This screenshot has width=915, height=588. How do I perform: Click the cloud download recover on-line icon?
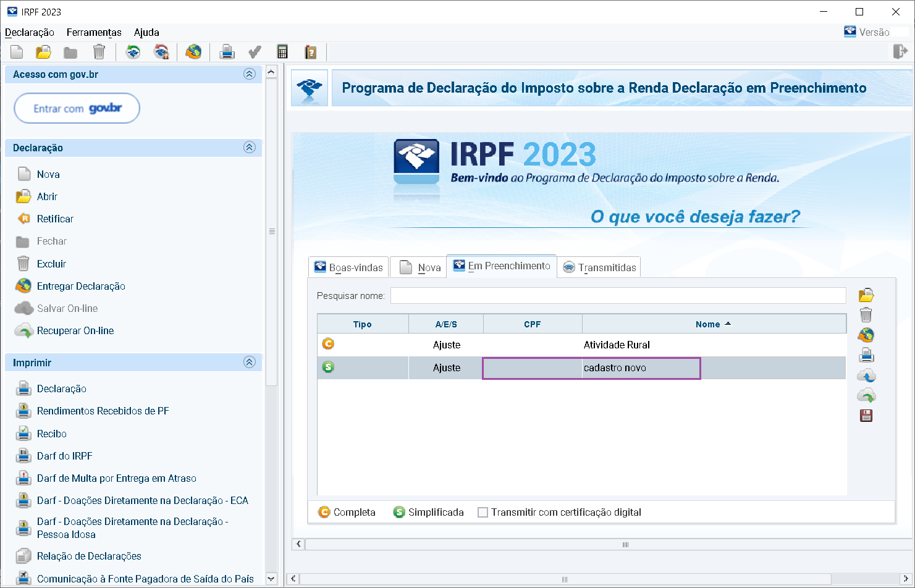(866, 395)
